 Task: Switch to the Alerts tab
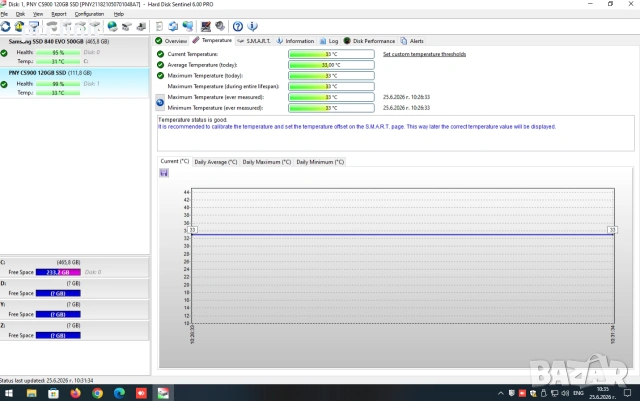click(412, 41)
